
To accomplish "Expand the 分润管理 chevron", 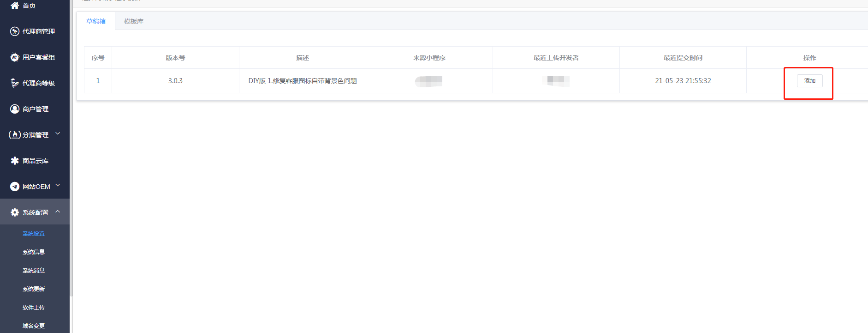I will click(58, 134).
